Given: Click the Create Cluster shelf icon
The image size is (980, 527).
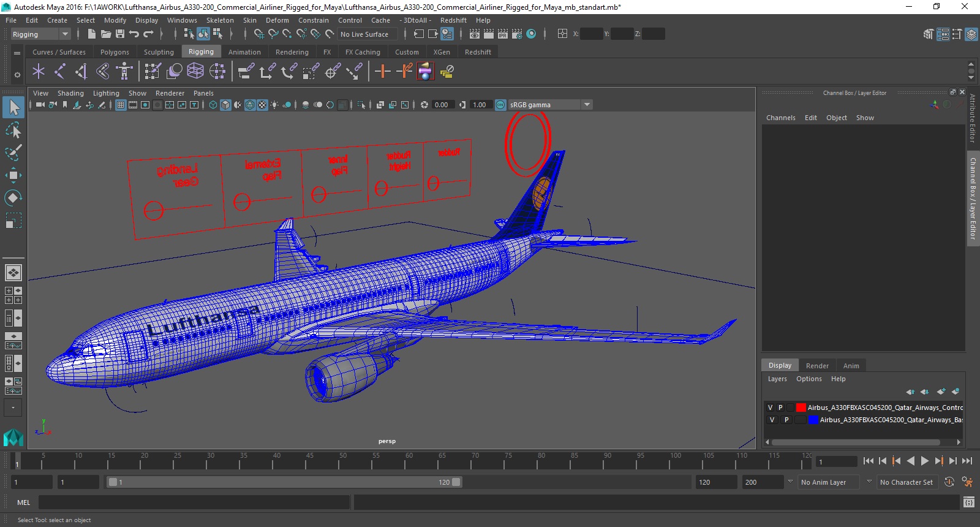Looking at the screenshot, I should [x=217, y=72].
